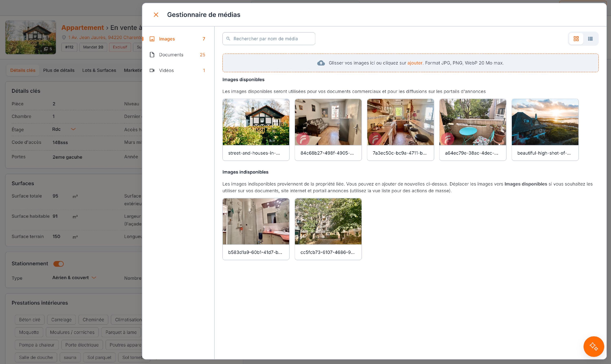Select the Détails clés tab
Screen dimensions: 611x364
point(23,70)
